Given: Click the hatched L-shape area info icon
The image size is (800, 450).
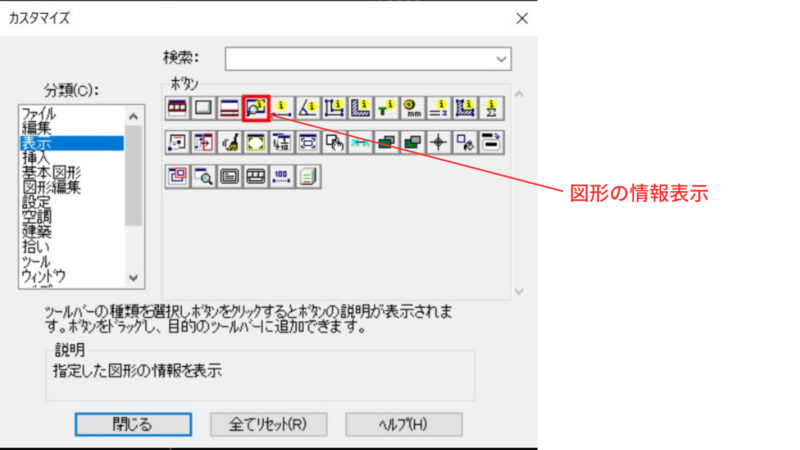Looking at the screenshot, I should pos(360,108).
